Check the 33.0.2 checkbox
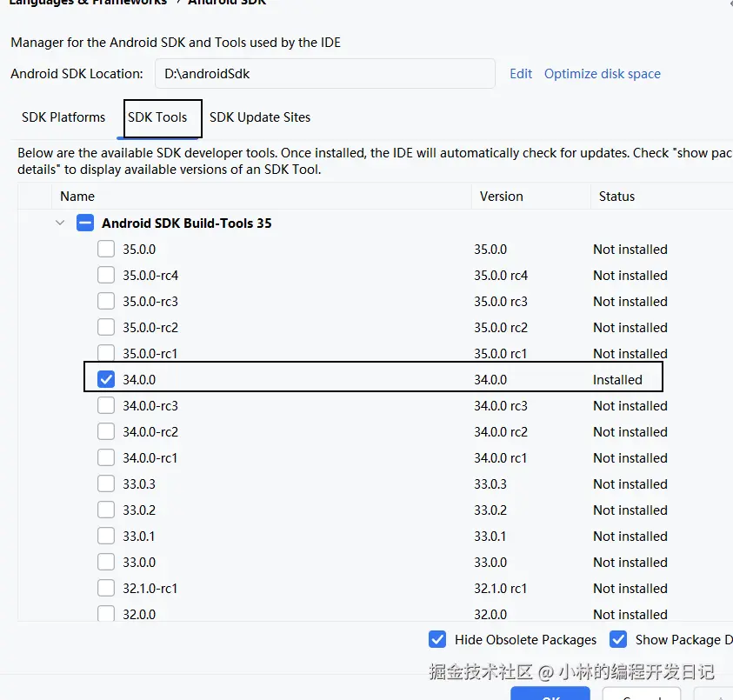The width and height of the screenshot is (733, 700). (106, 510)
